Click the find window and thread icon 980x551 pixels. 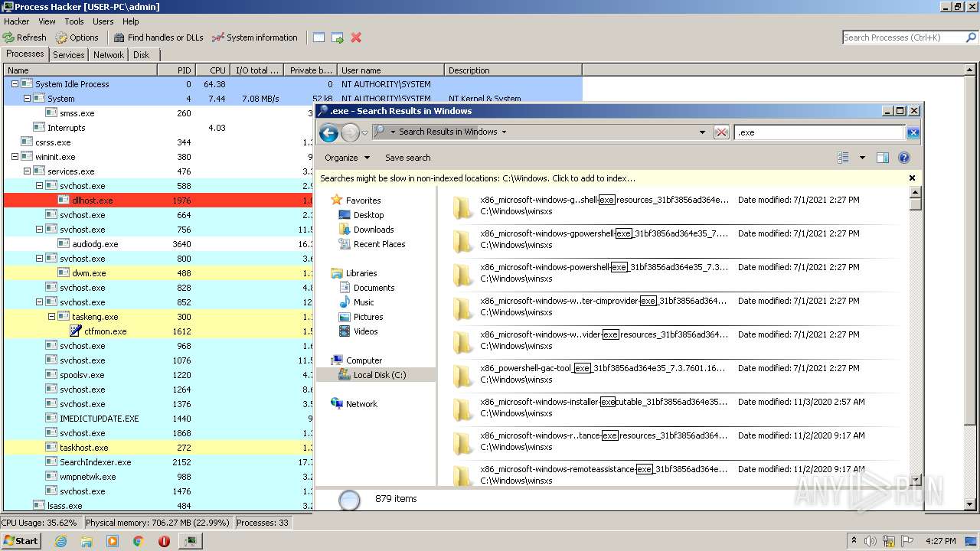pyautogui.click(x=338, y=37)
